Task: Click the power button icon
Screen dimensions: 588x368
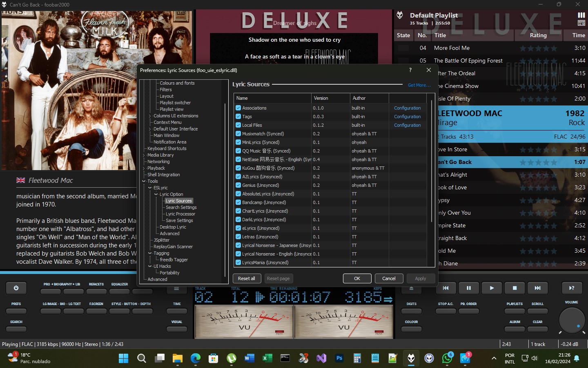Action: tap(16, 288)
